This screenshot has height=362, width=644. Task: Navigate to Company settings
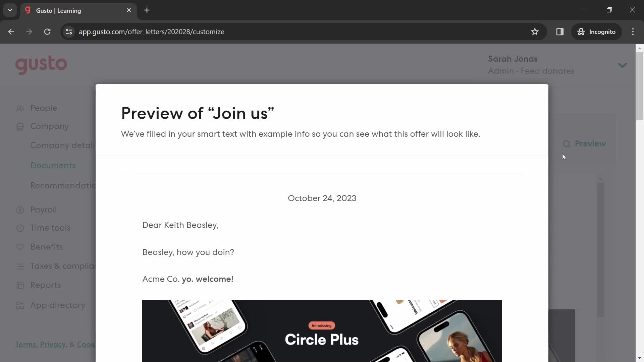(48, 126)
